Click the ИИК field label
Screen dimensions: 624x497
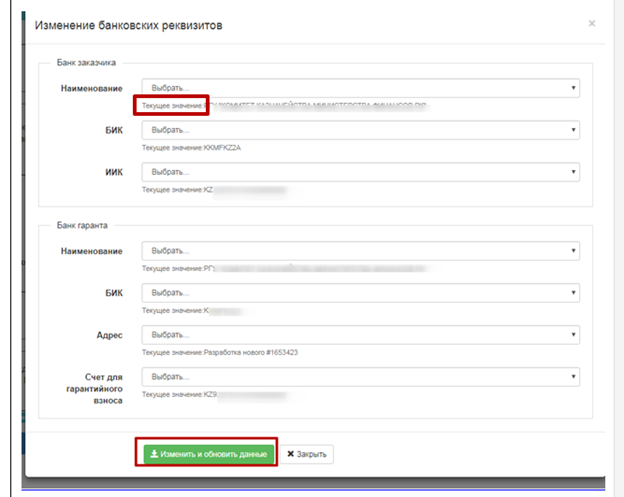tap(113, 172)
